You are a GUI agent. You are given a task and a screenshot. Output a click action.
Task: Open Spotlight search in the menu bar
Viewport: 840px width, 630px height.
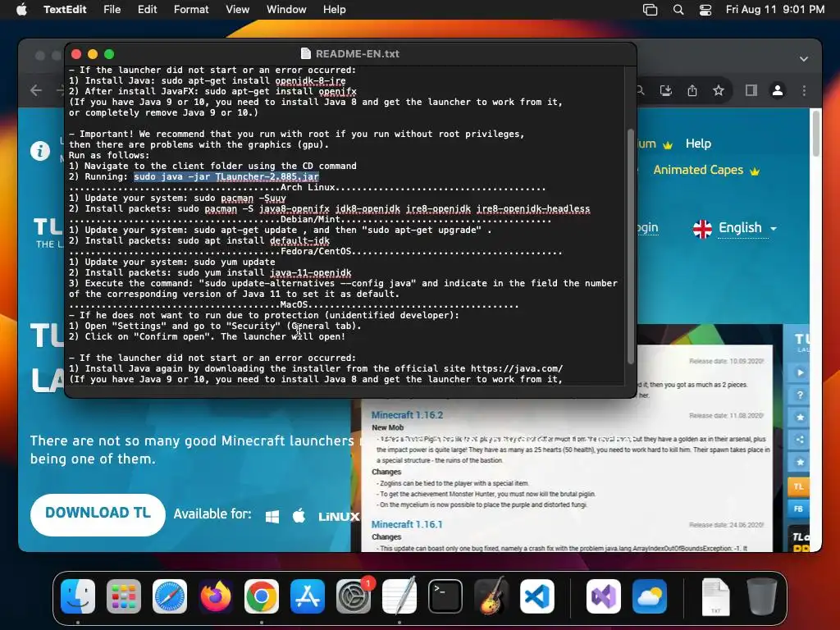click(678, 10)
